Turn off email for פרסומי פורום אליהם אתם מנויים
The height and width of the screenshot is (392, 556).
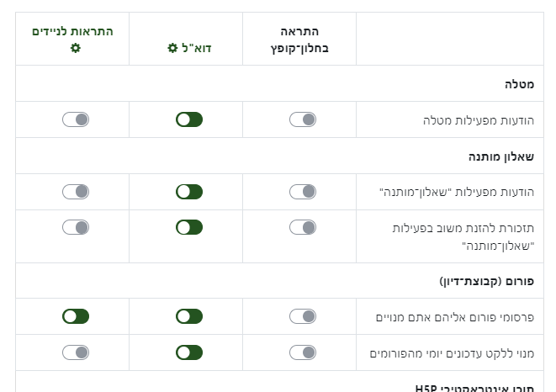pyautogui.click(x=189, y=316)
